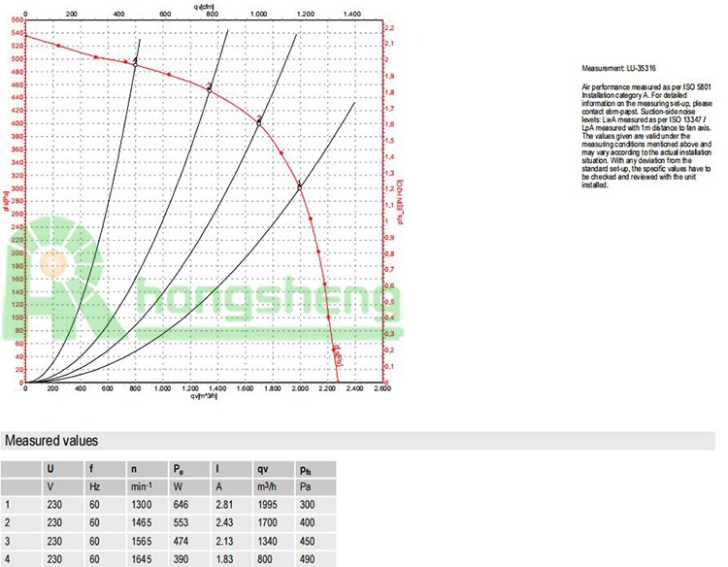The image size is (728, 567).
Task: Click the 1645 speed value in row 4
Action: point(141,559)
